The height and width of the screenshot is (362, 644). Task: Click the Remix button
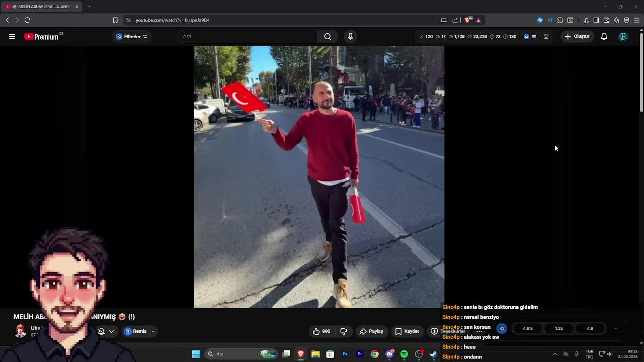coord(136,331)
